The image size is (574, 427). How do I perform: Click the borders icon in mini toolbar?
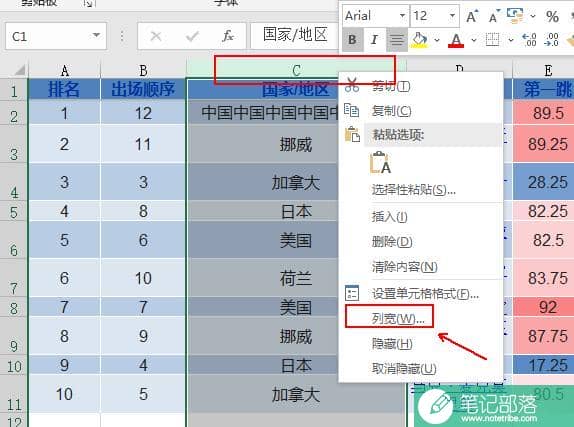click(492, 39)
